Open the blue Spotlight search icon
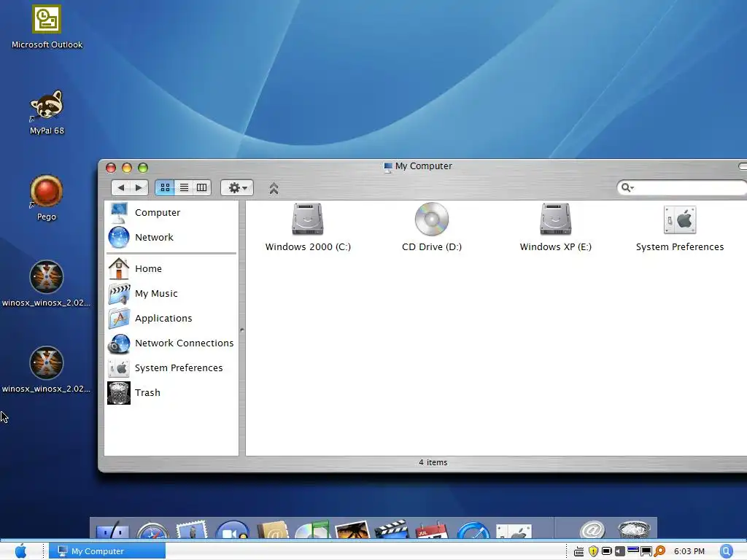747x560 pixels. pyautogui.click(x=727, y=551)
